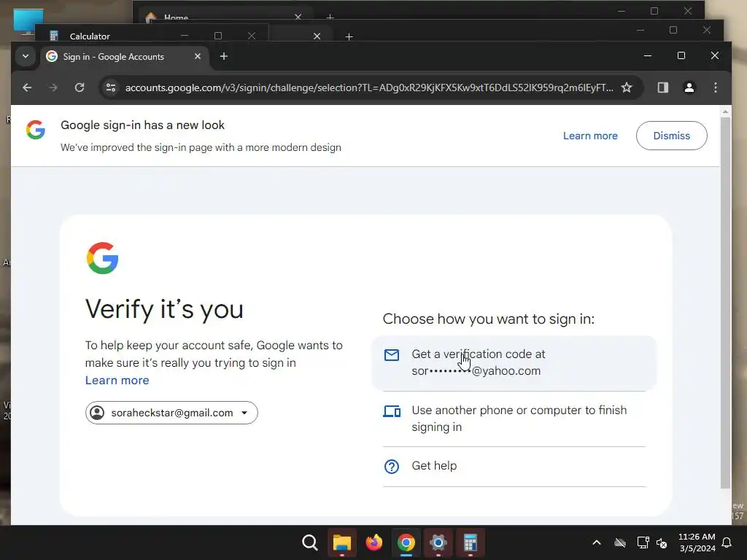Screen dimensions: 747x560
Task: Open Calculator from the taskbar
Action: tap(471, 542)
